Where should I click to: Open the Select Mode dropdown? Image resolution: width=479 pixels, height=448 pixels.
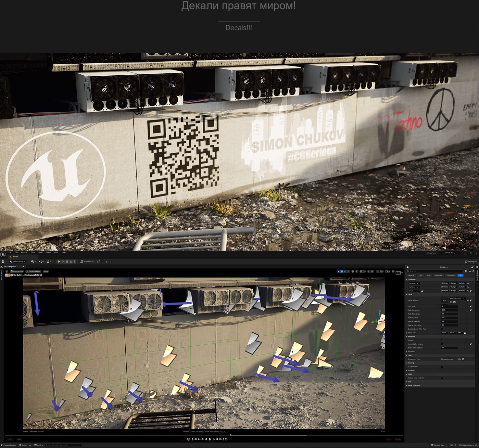click(18, 261)
